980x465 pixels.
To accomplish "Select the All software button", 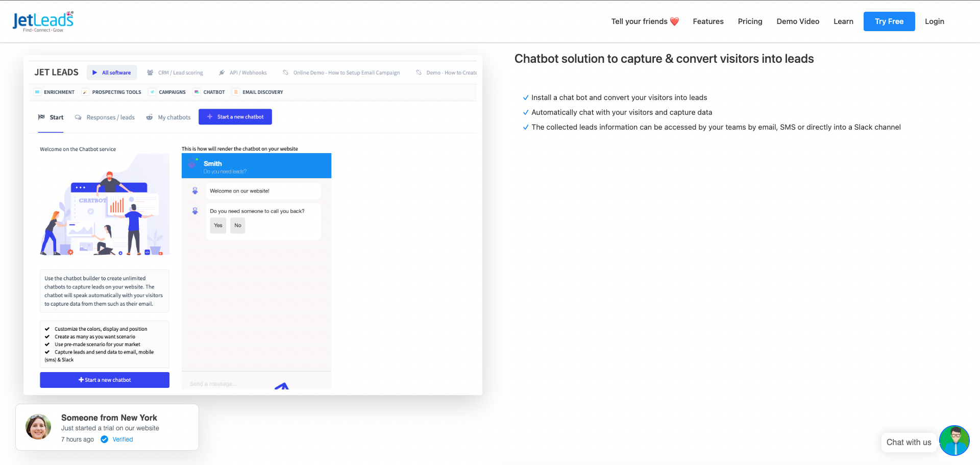I will [x=112, y=72].
